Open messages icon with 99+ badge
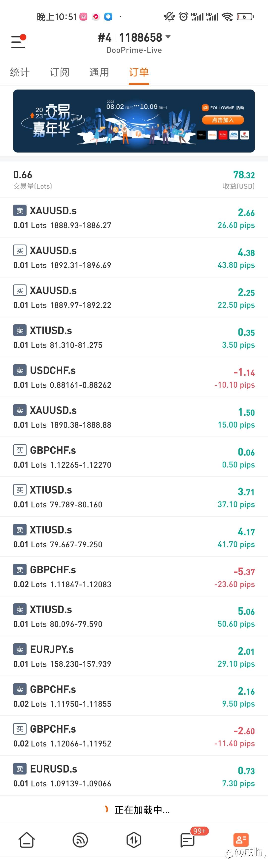Image resolution: width=268 pixels, height=868 pixels. [x=187, y=840]
